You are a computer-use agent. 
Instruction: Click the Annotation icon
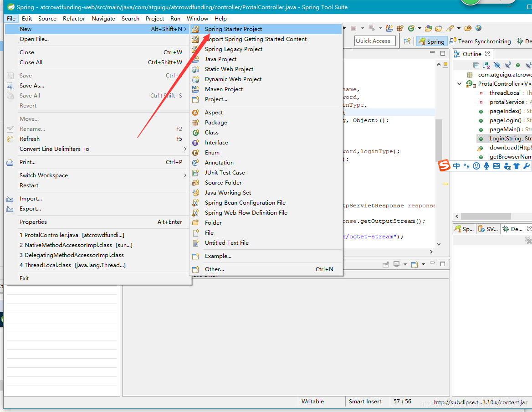pos(196,163)
